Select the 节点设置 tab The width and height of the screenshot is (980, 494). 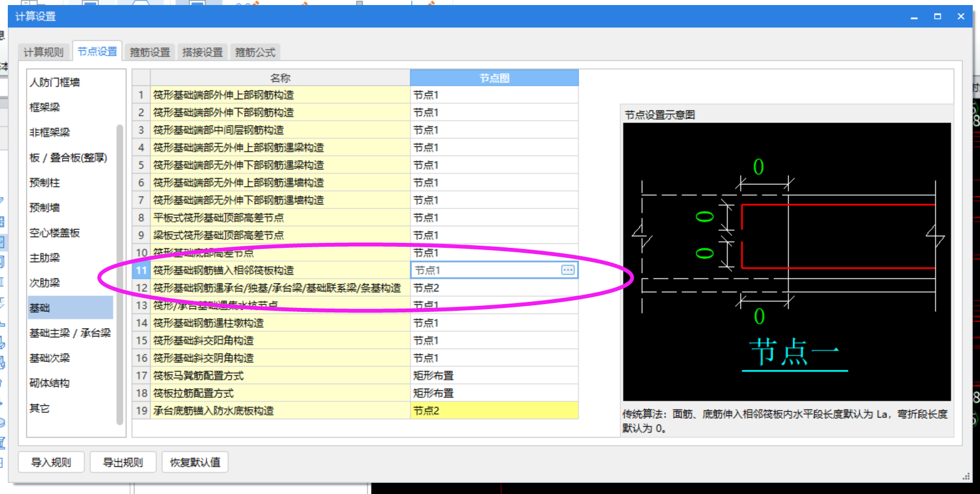click(97, 51)
